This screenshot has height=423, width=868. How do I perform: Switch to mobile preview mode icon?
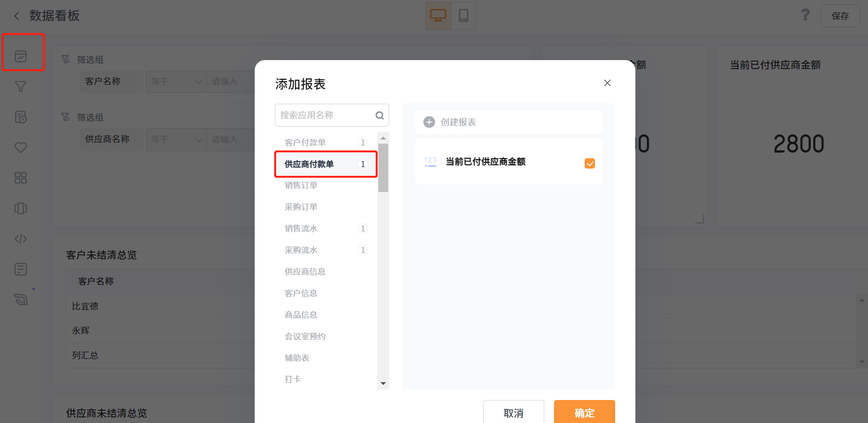[x=463, y=15]
